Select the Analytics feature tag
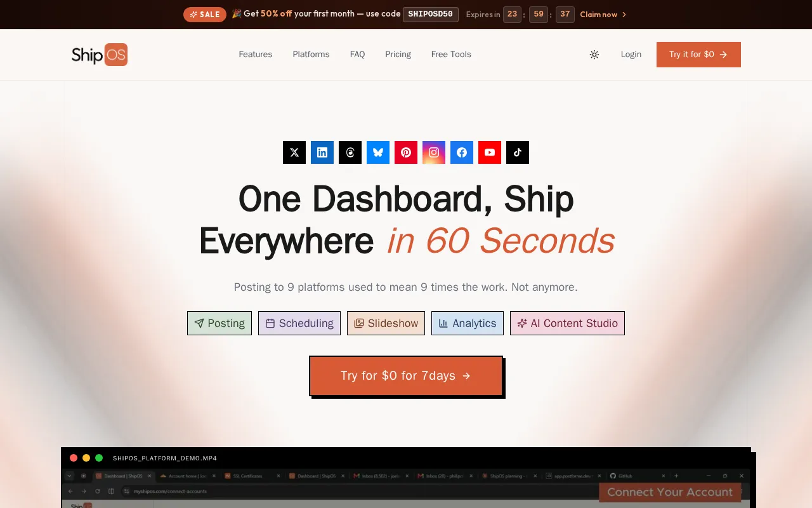812x508 pixels. tap(468, 323)
